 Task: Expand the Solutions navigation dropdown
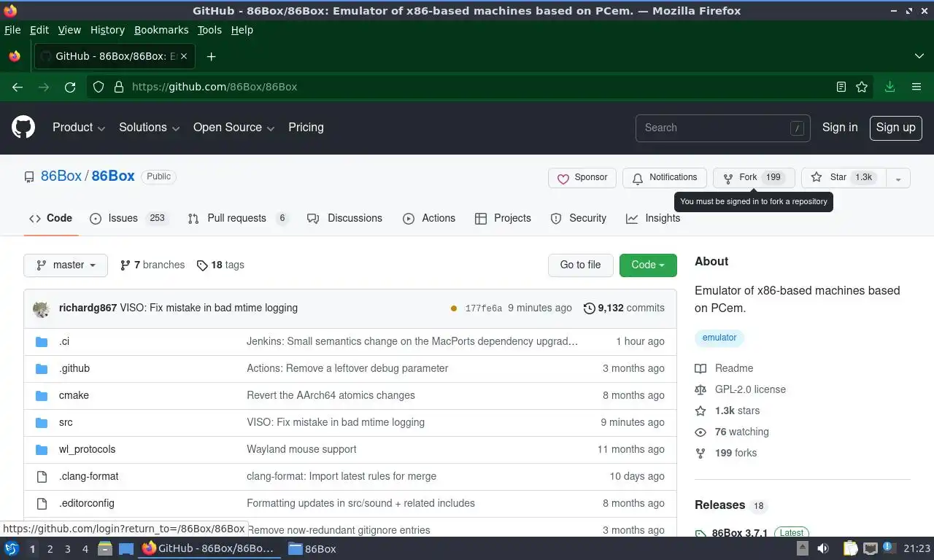[150, 128]
